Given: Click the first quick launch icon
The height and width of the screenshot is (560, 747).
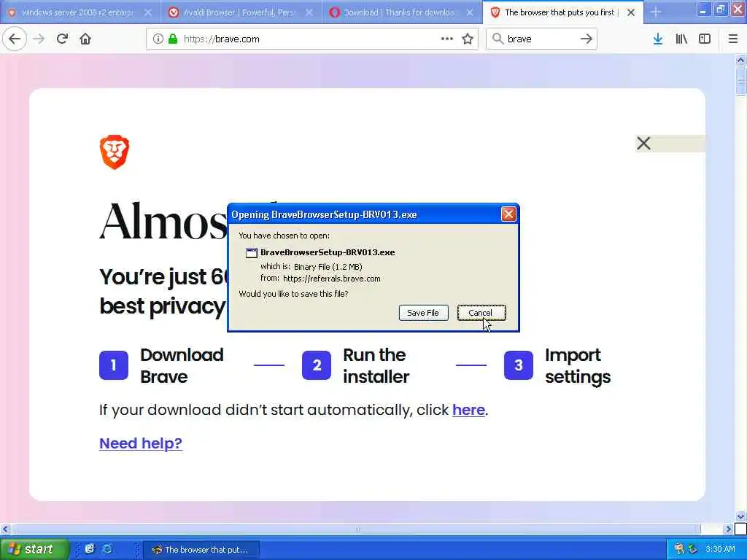Looking at the screenshot, I should pyautogui.click(x=90, y=549).
